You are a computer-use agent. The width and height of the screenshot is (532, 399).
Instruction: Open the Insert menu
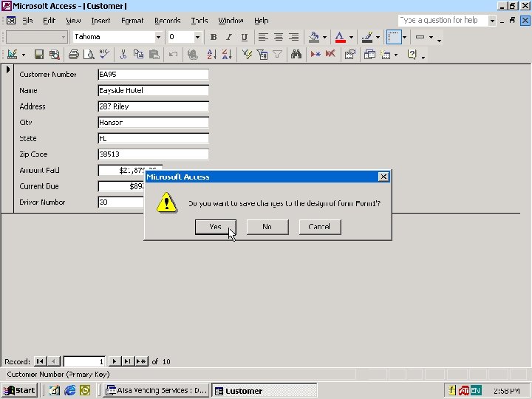tap(100, 21)
